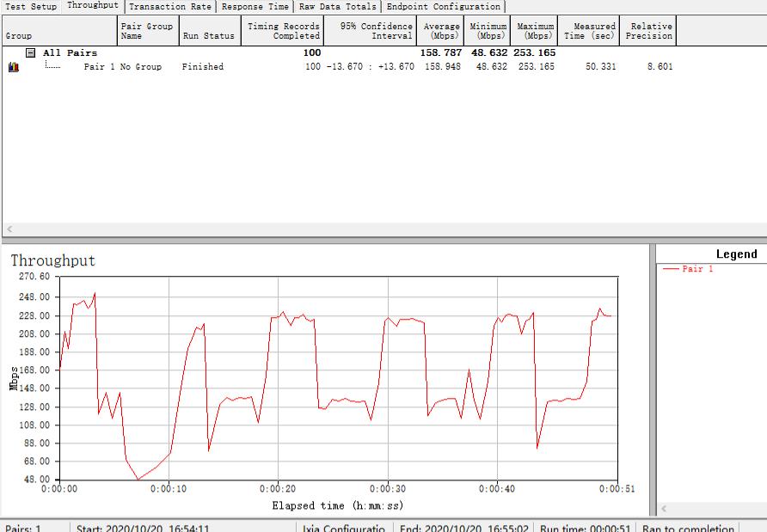Click the Pairs: 1 status bar entry

click(x=23, y=528)
